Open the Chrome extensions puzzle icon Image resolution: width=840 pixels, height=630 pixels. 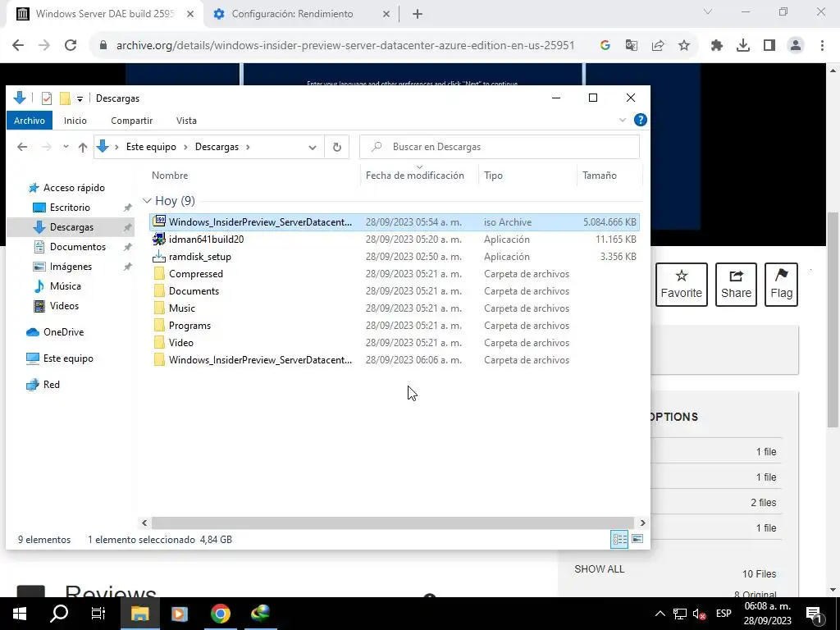pyautogui.click(x=717, y=46)
